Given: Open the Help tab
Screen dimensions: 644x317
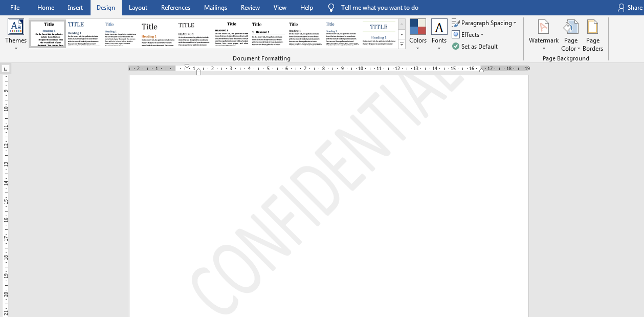Looking at the screenshot, I should [306, 8].
